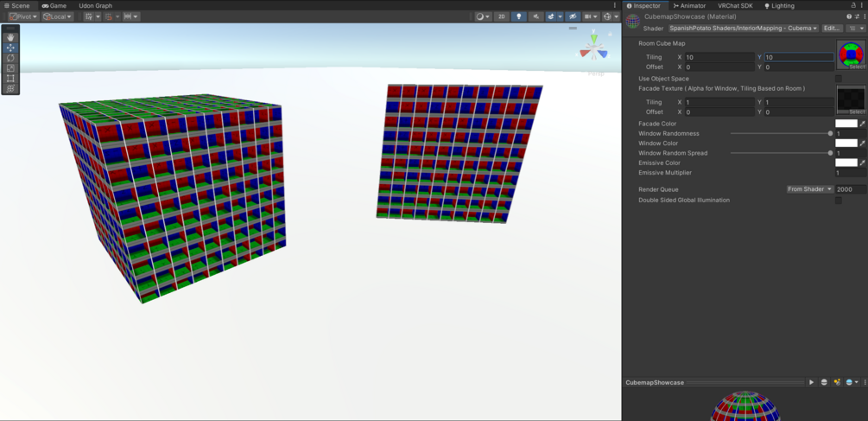Pick Emissive Color with eyedropper
The image size is (868, 421).
(x=863, y=163)
